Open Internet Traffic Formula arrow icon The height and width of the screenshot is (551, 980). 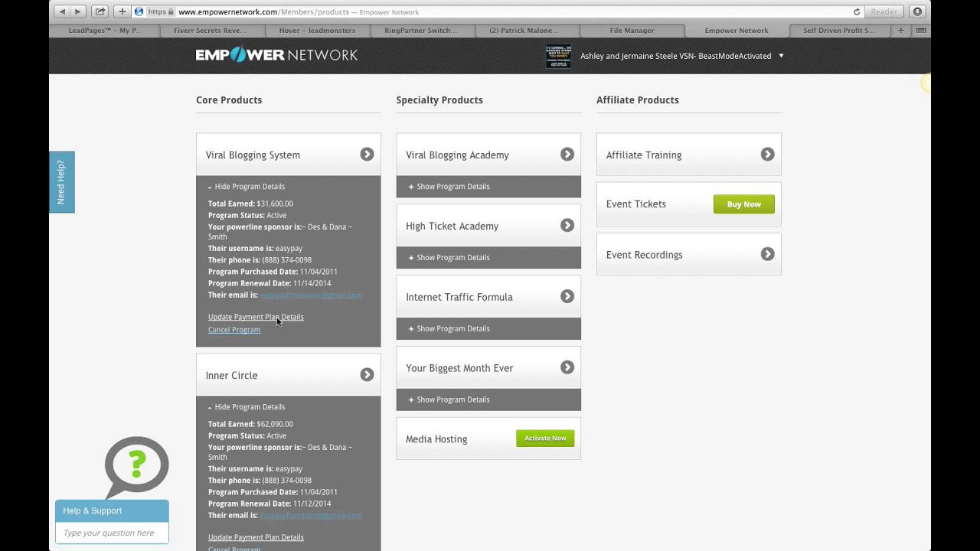pos(567,296)
